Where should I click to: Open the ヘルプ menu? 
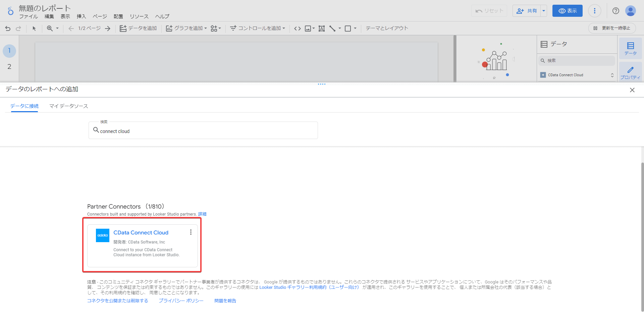[162, 16]
